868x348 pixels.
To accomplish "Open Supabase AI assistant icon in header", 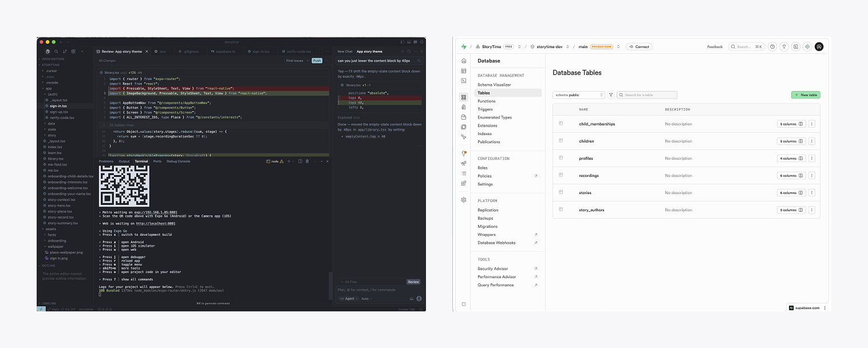I will click(807, 47).
